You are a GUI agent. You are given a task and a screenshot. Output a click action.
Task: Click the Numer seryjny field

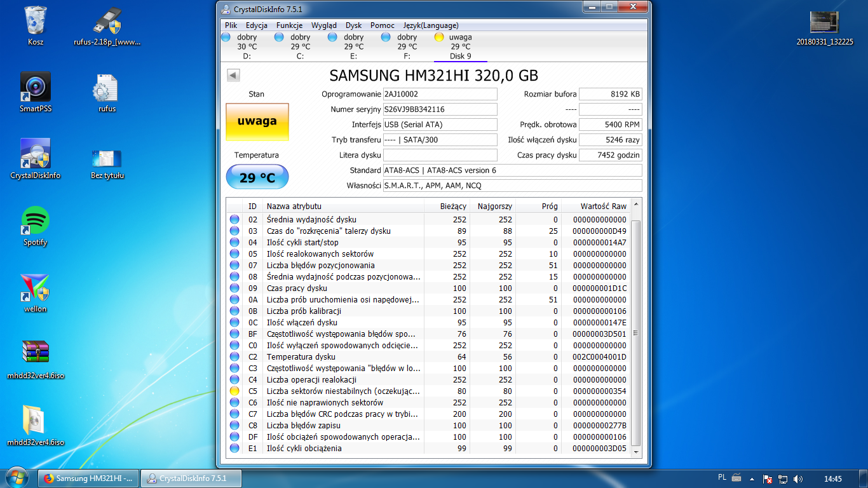coord(440,109)
